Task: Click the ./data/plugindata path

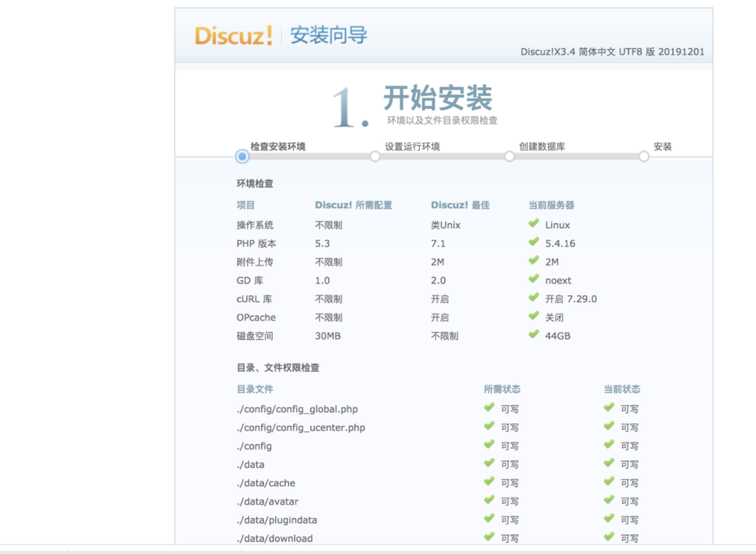Action: 277,520
